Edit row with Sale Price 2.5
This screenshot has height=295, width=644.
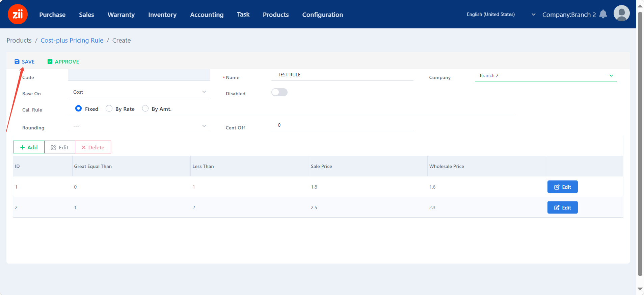pos(562,207)
